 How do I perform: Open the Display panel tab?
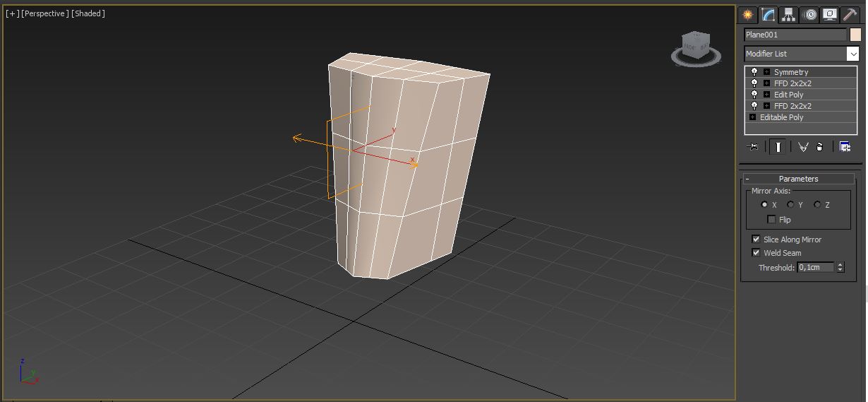pyautogui.click(x=830, y=15)
